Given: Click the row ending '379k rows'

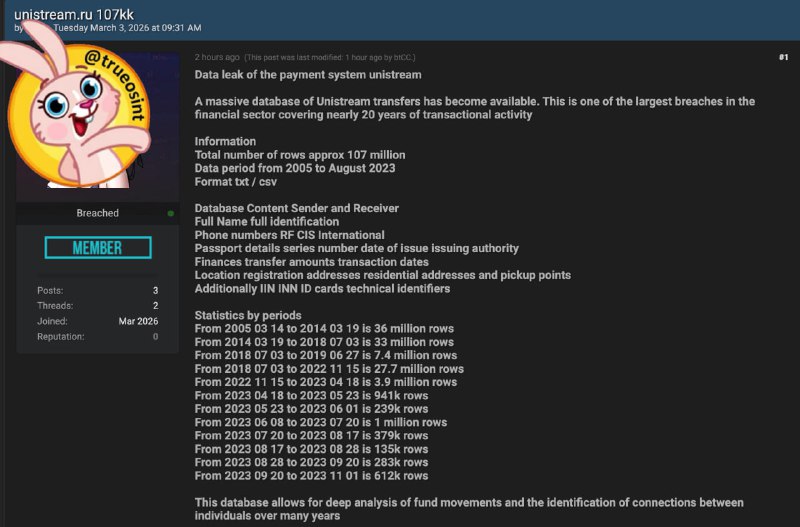Looking at the screenshot, I should 311,436.
